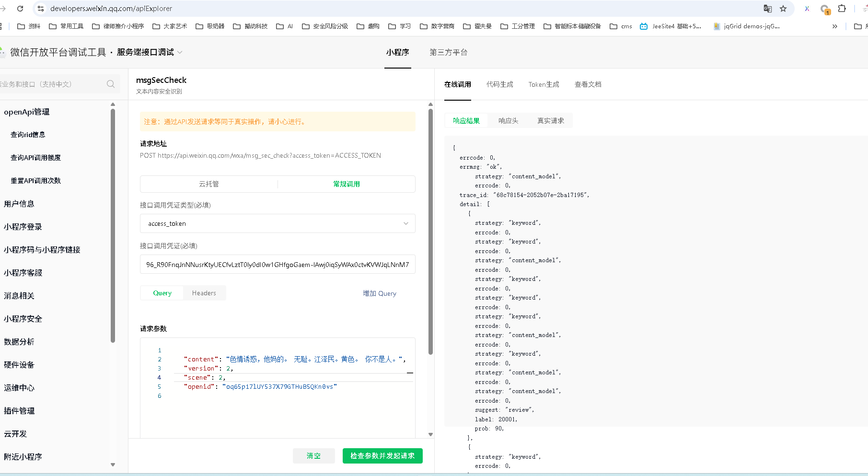Open the 大家艺术 bookmark folder

pos(170,26)
